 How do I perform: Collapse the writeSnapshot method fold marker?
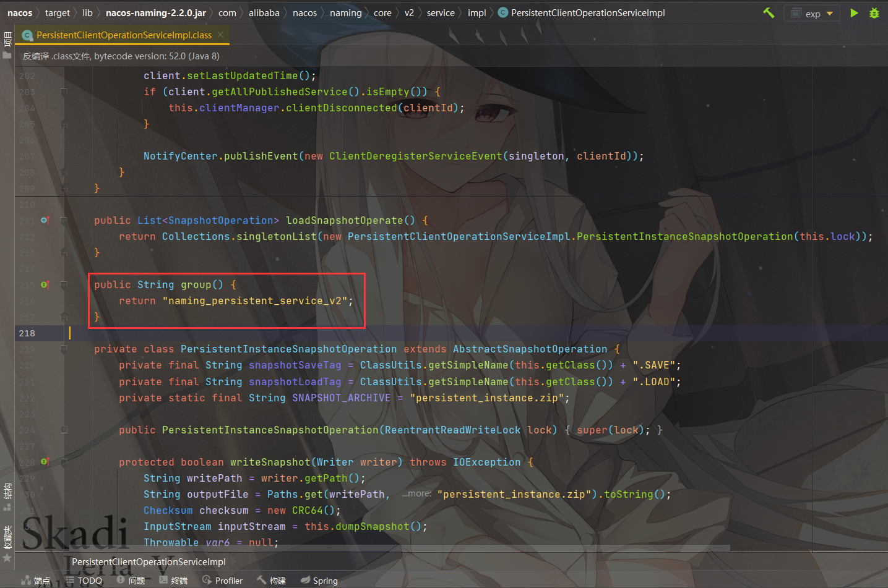click(x=64, y=462)
